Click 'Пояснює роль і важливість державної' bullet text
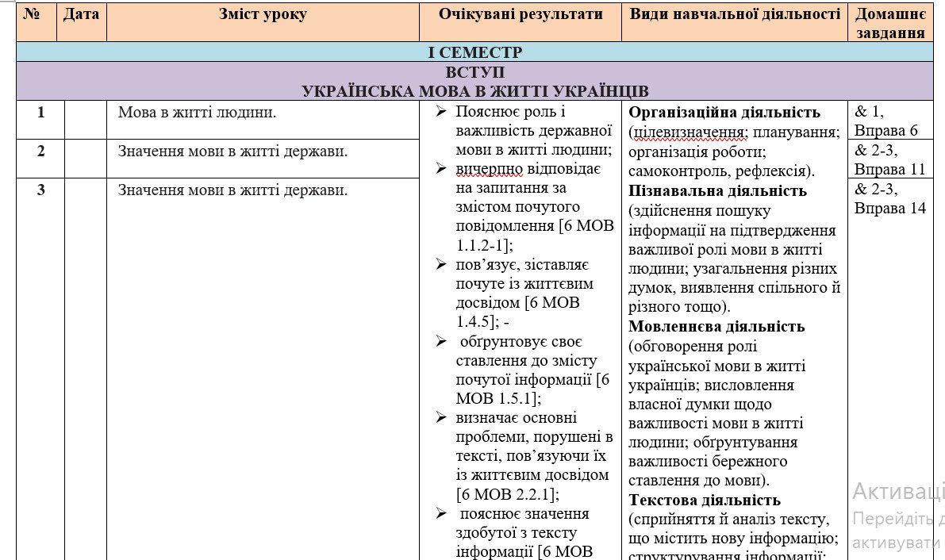The height and width of the screenshot is (560, 945). tap(533, 121)
